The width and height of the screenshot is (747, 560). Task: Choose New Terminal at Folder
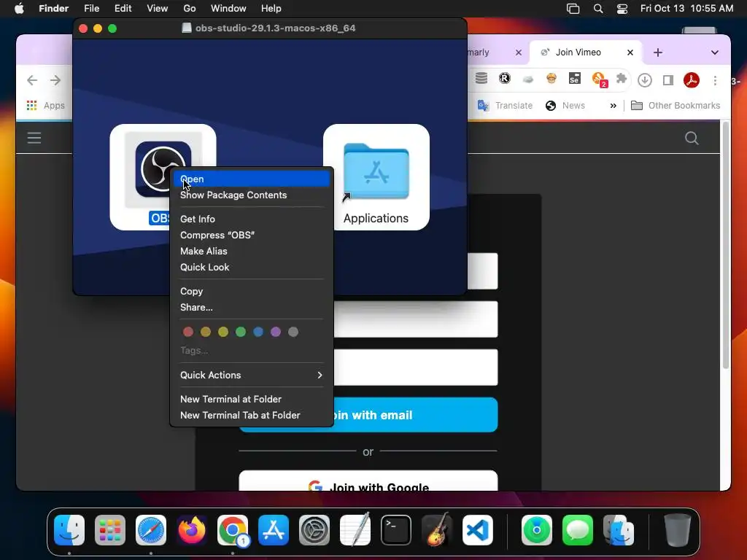pyautogui.click(x=252, y=400)
